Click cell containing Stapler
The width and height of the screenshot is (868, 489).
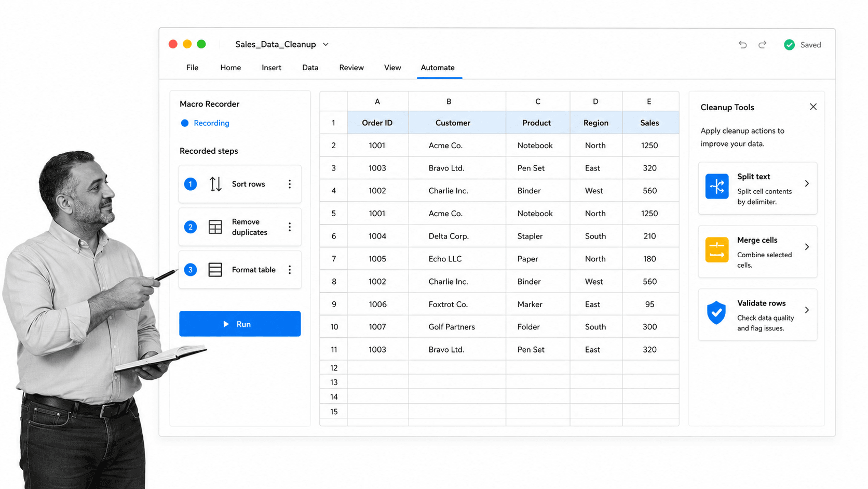tap(538, 236)
